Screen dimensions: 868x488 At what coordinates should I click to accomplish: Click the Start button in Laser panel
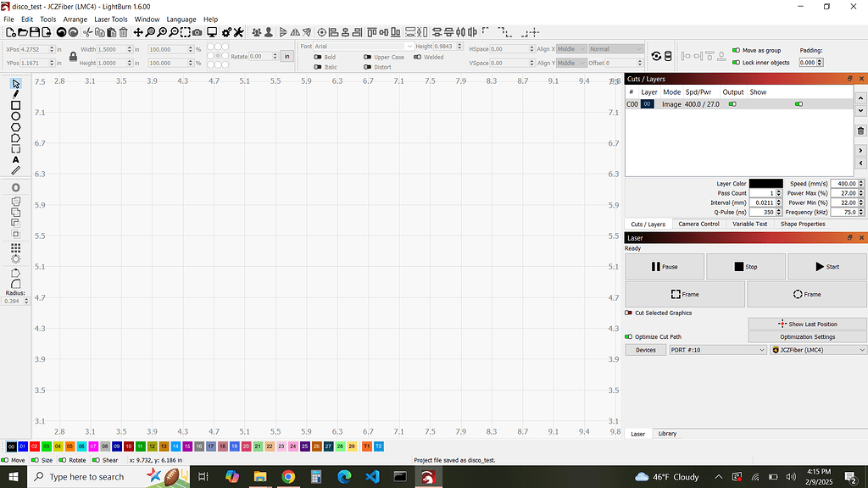pos(827,267)
